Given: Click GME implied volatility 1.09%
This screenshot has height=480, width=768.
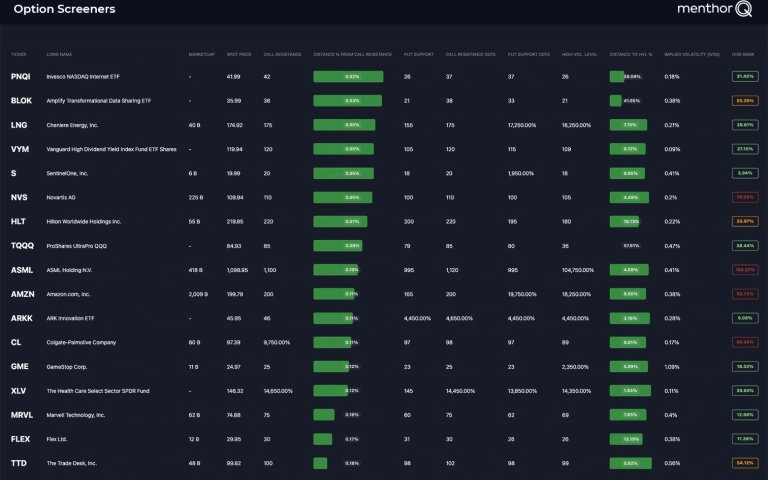Looking at the screenshot, I should pos(672,366).
